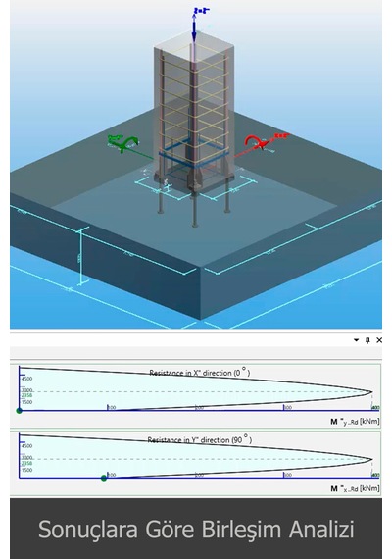This screenshot has height=559, width=392.
Task: Click the M y,Rd [kNm] axis label
Action: click(x=355, y=422)
